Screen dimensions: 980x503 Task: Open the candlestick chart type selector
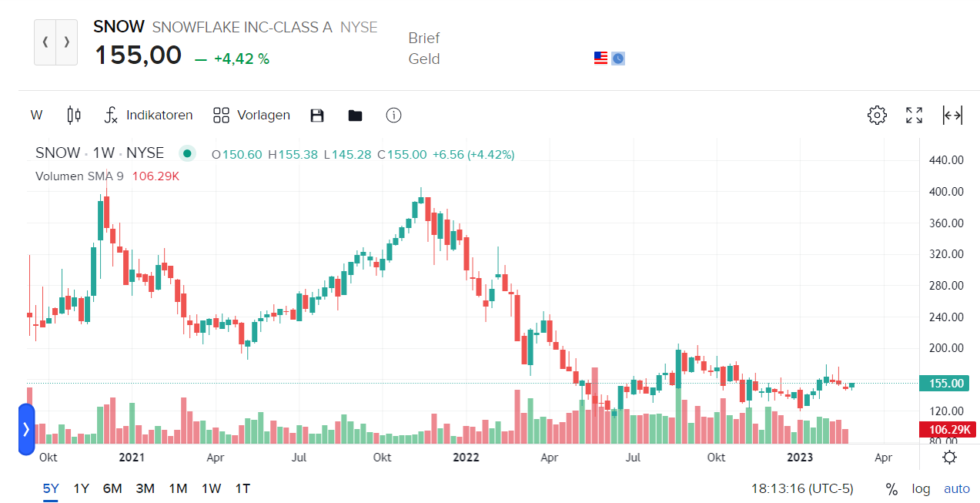click(x=74, y=116)
